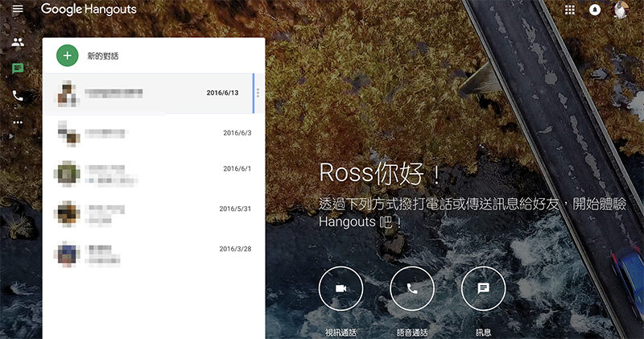Click the 語音通話 label
This screenshot has height=339, width=644.
coord(412,333)
